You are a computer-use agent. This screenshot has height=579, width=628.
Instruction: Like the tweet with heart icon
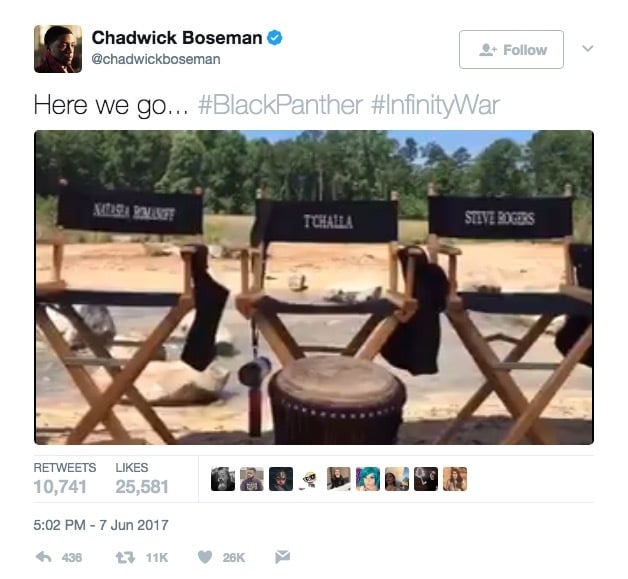point(205,557)
